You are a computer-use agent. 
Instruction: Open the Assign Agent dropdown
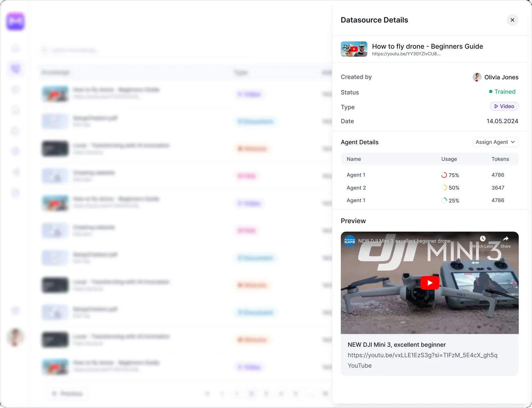tap(495, 142)
